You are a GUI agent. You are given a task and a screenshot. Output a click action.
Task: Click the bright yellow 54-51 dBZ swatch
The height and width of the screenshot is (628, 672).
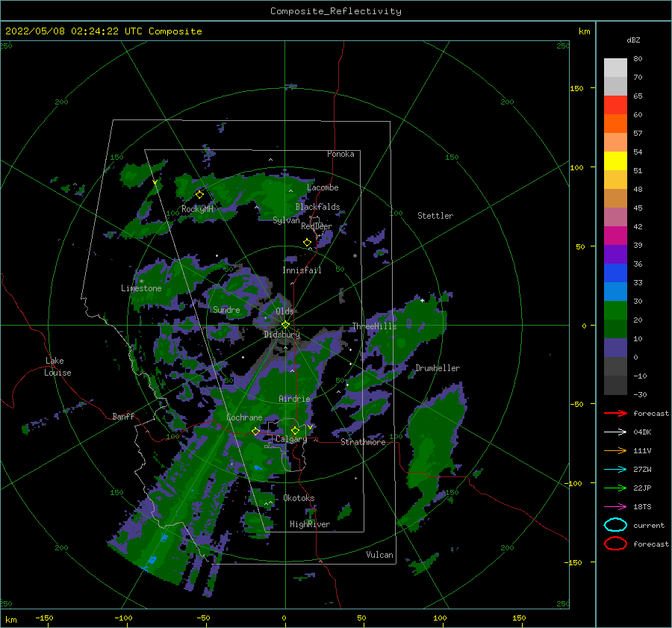615,161
